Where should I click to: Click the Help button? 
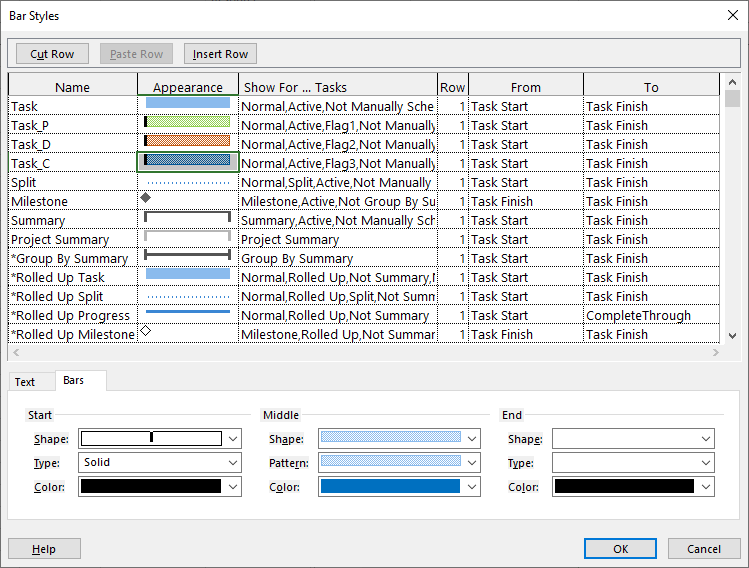tap(44, 549)
